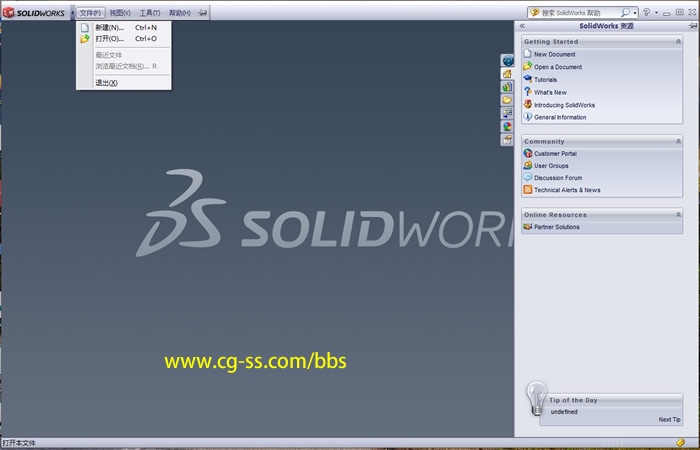Open the Customer Portal link
The height and width of the screenshot is (450, 700).
[x=555, y=154]
